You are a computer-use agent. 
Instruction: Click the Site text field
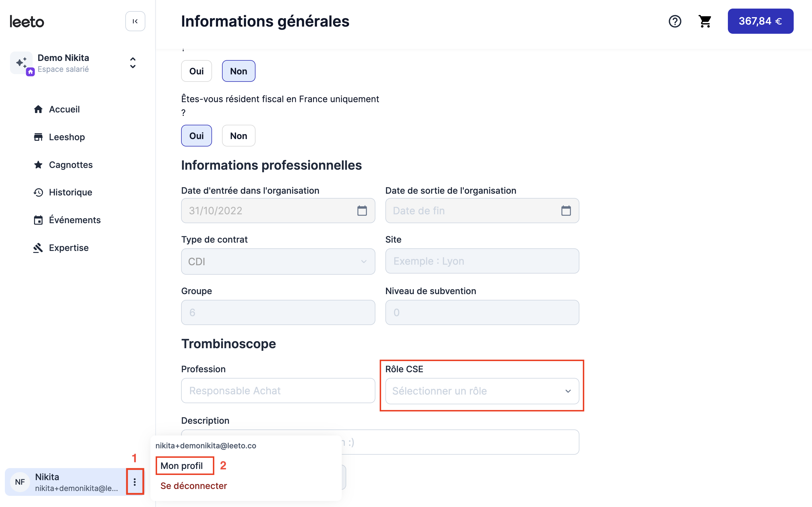click(482, 261)
